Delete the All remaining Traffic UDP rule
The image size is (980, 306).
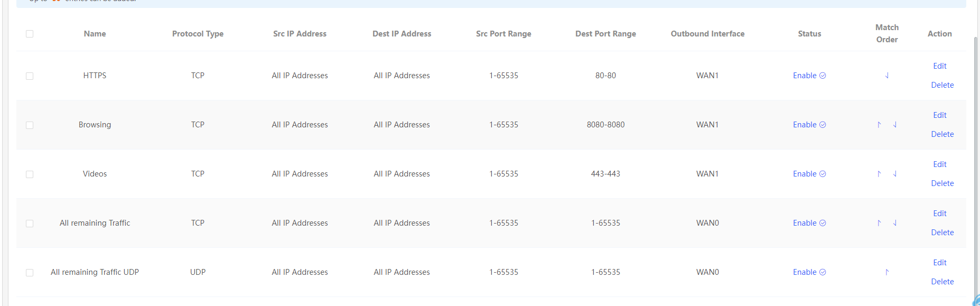(942, 282)
